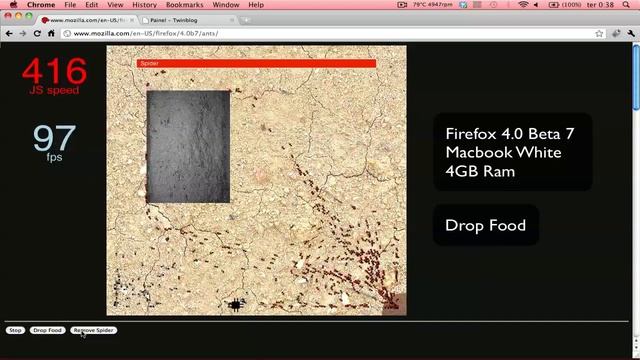Go forward to next page
The image size is (640, 360).
click(23, 33)
